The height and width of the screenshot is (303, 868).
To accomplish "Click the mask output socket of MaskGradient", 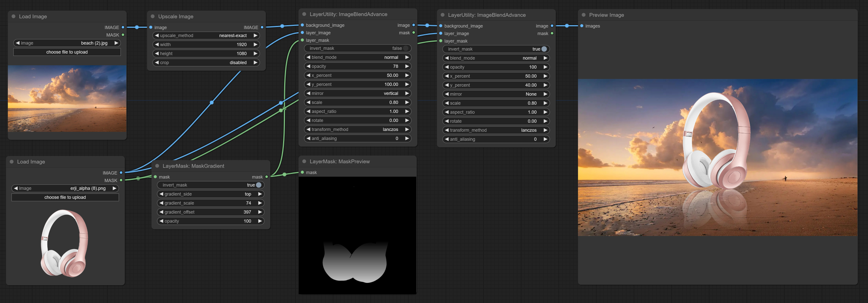I will point(267,177).
